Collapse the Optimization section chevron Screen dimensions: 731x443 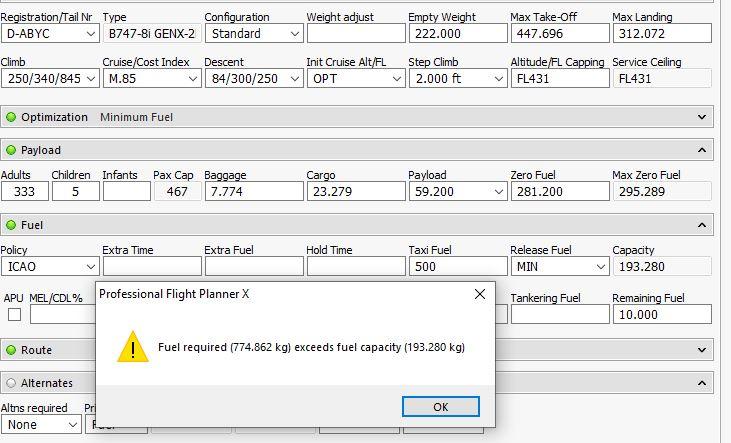click(700, 117)
